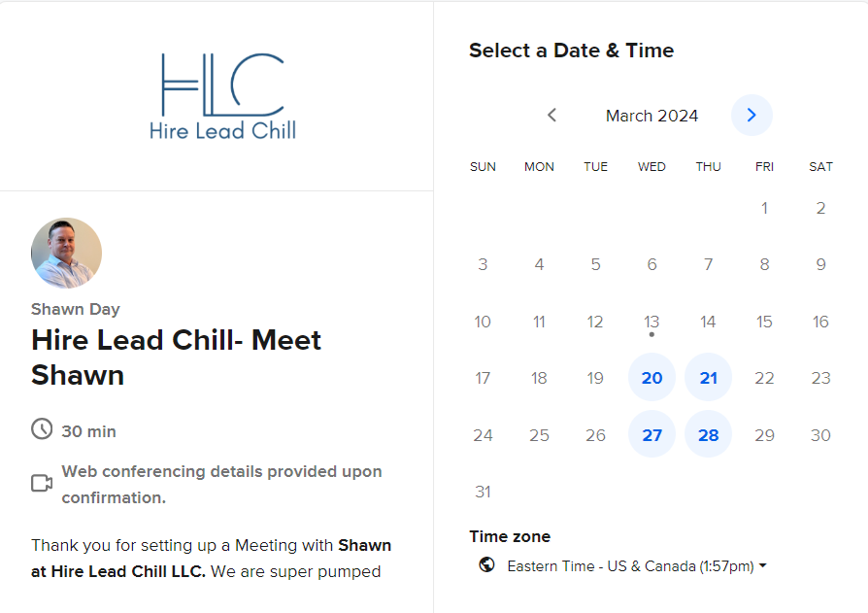The image size is (868, 613).
Task: Click the WED column header
Action: point(651,167)
